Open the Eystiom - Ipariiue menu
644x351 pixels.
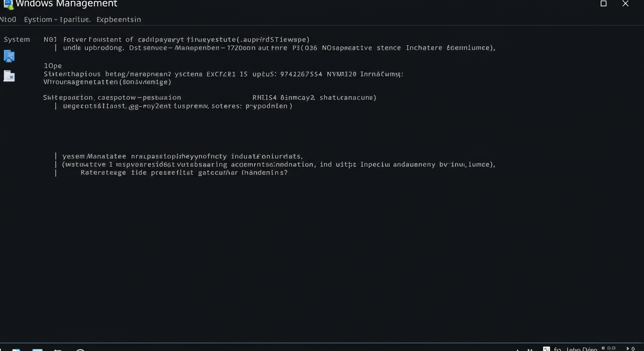tap(57, 20)
